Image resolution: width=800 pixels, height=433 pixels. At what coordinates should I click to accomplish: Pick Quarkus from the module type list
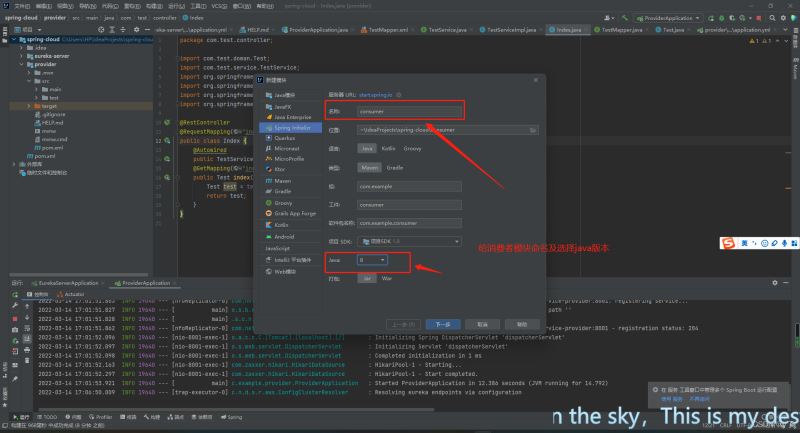click(x=284, y=138)
